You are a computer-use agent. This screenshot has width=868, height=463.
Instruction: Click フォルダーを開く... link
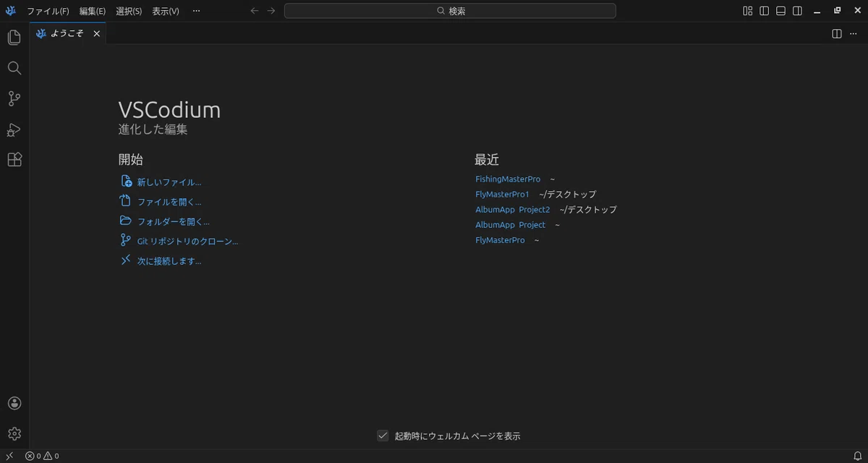174,221
